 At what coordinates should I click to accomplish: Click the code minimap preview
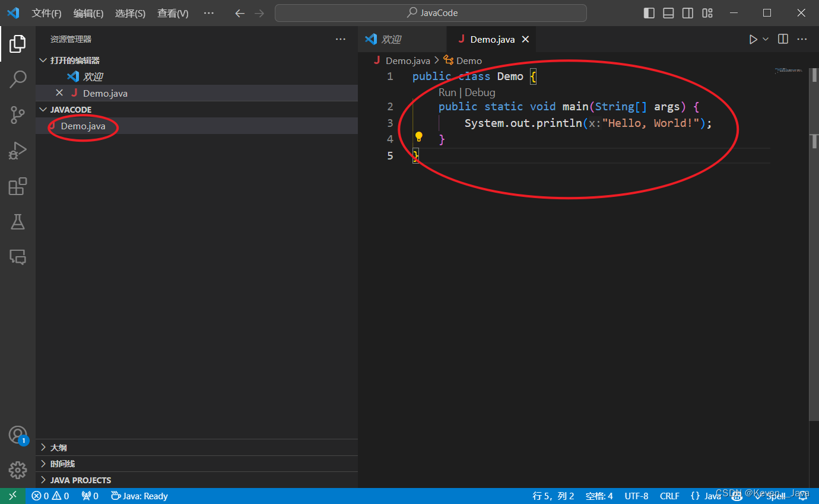(x=789, y=71)
